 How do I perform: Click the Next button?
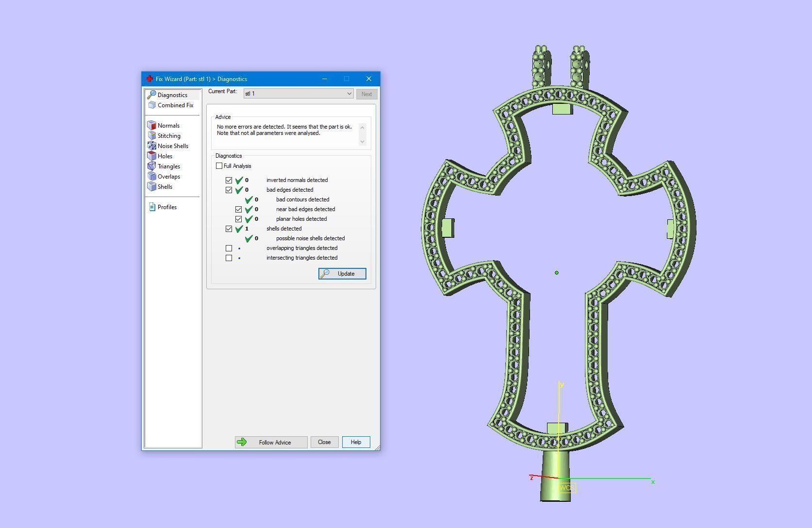(366, 94)
